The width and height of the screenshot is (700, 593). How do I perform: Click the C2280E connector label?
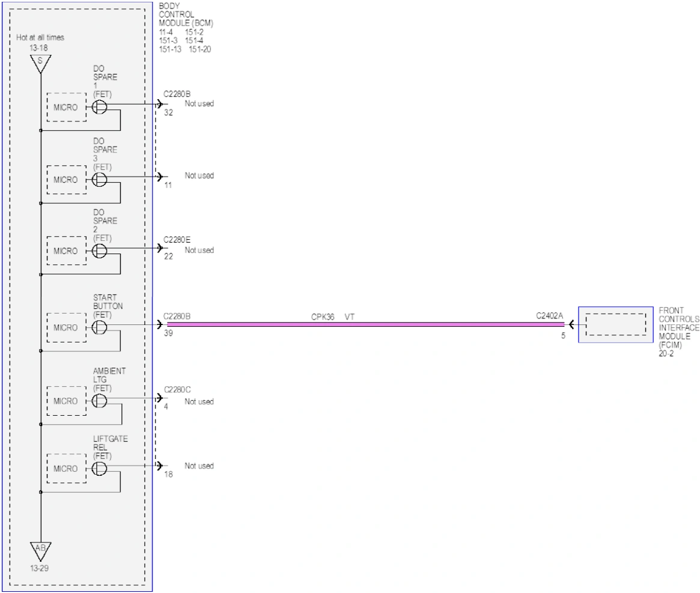[177, 240]
